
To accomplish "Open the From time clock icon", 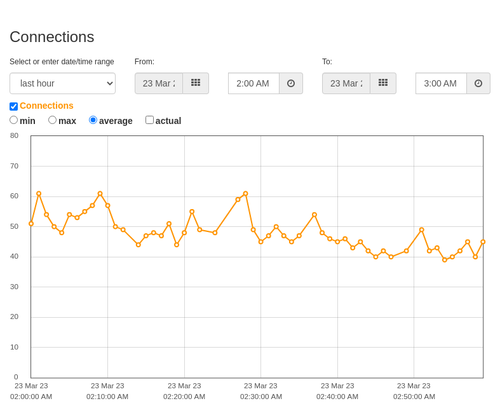I will click(x=291, y=83).
